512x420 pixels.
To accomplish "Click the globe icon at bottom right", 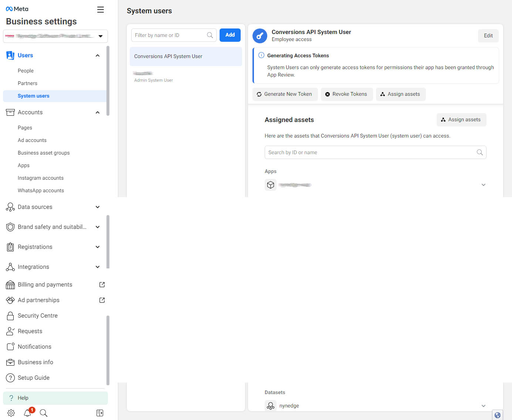I will pyautogui.click(x=498, y=415).
